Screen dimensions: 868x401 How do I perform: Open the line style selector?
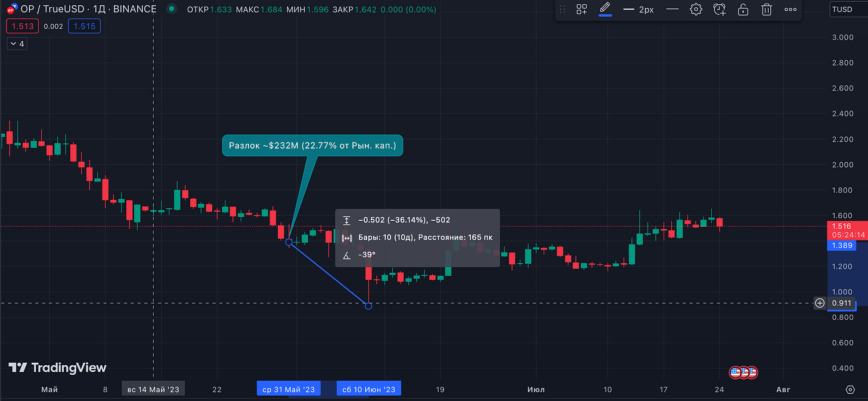pos(672,9)
